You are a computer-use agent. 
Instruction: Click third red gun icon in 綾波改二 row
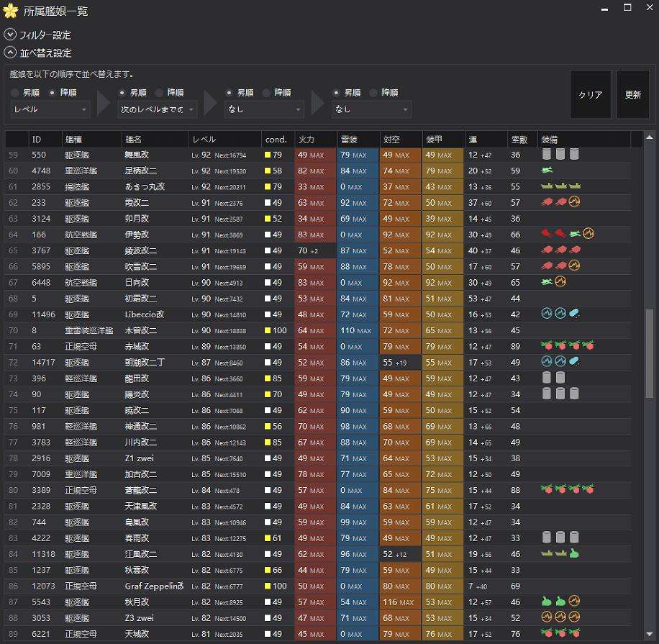click(x=575, y=250)
